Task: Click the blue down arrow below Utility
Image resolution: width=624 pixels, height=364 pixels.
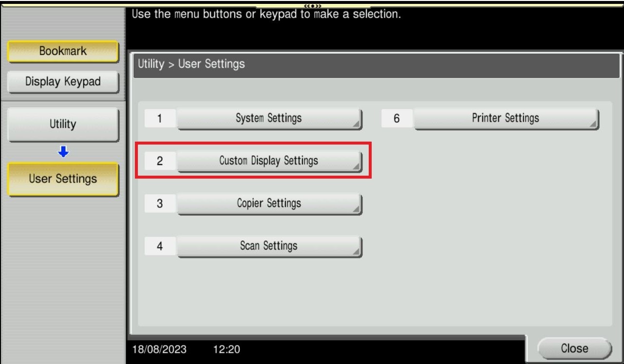Action: click(63, 152)
